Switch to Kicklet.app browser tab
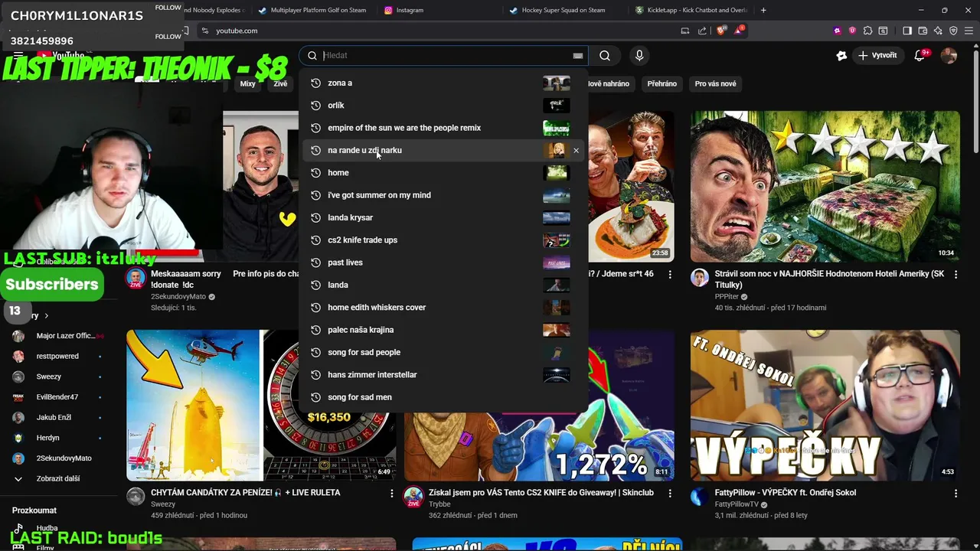980x551 pixels. (x=691, y=10)
